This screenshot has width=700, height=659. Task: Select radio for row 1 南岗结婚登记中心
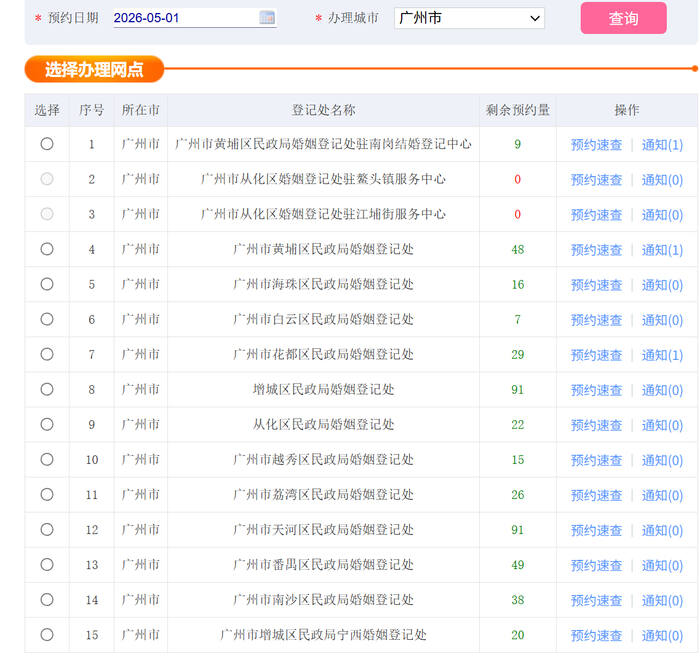47,144
